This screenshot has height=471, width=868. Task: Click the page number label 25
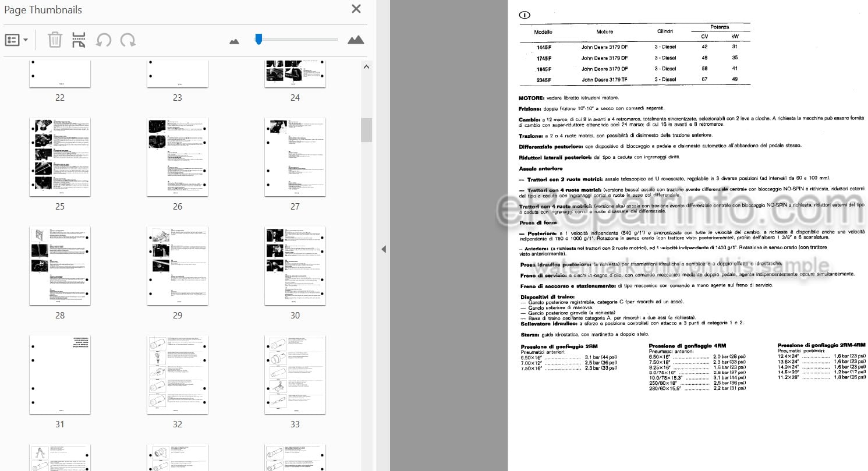pos(60,207)
